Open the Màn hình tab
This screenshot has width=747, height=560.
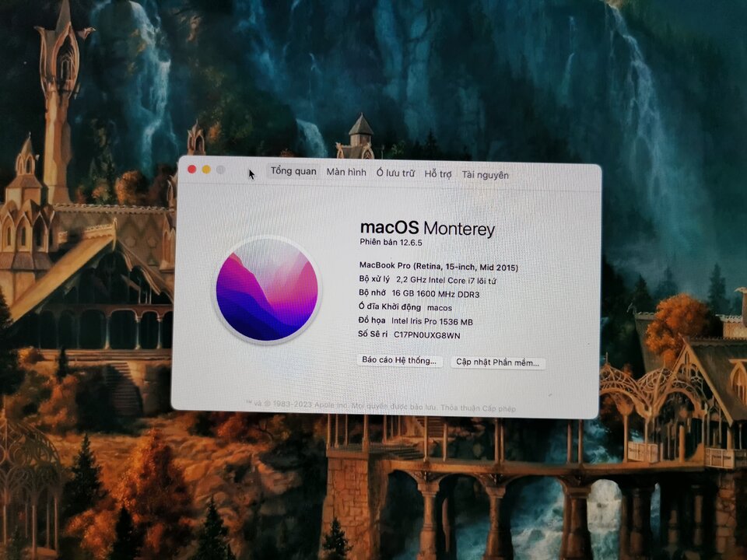click(346, 172)
